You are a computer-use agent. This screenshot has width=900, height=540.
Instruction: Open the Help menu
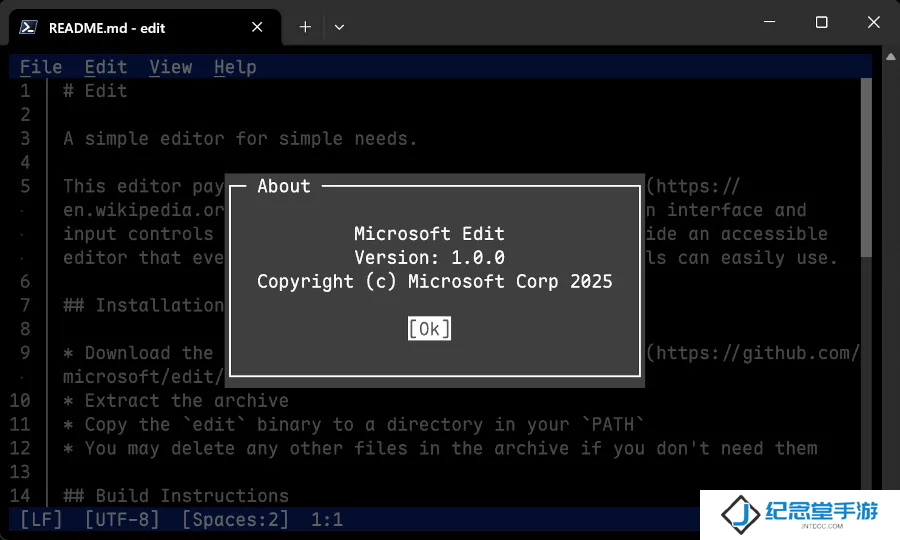(235, 67)
